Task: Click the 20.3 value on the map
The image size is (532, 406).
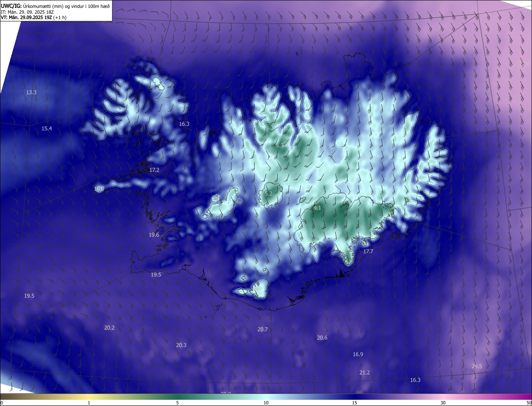Action: [181, 345]
